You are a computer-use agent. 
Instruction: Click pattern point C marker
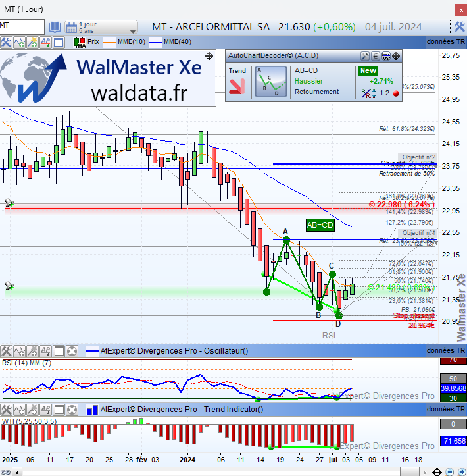click(332, 274)
